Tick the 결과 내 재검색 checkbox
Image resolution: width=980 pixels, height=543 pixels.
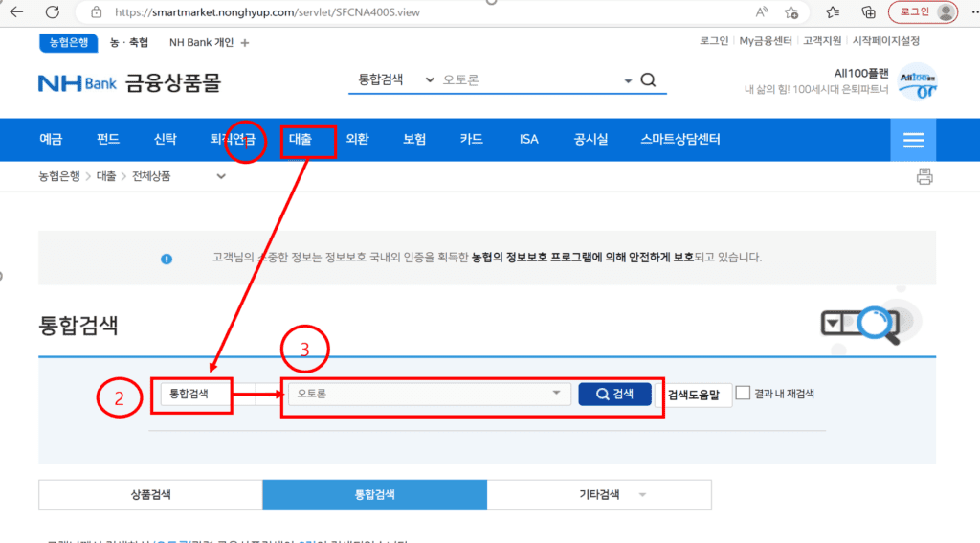743,393
